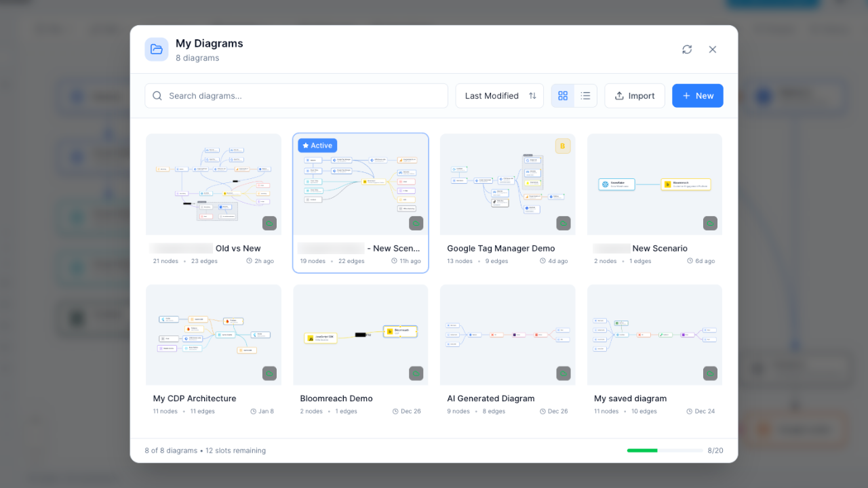Click the green storage progress bar
The height and width of the screenshot is (488, 868).
(x=643, y=450)
